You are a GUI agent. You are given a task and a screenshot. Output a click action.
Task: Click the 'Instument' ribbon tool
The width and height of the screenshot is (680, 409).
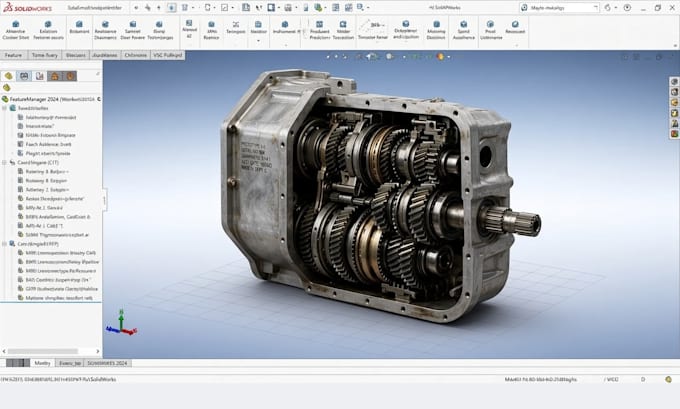285,27
